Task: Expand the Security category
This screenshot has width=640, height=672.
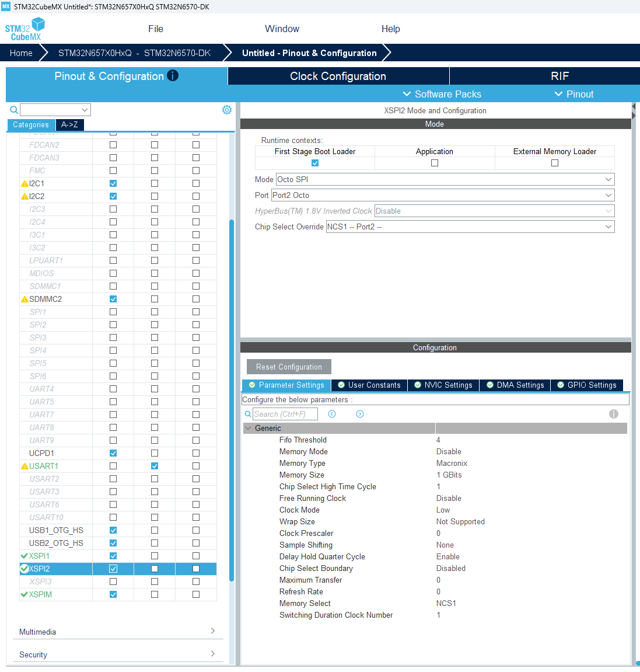Action: pos(118,654)
